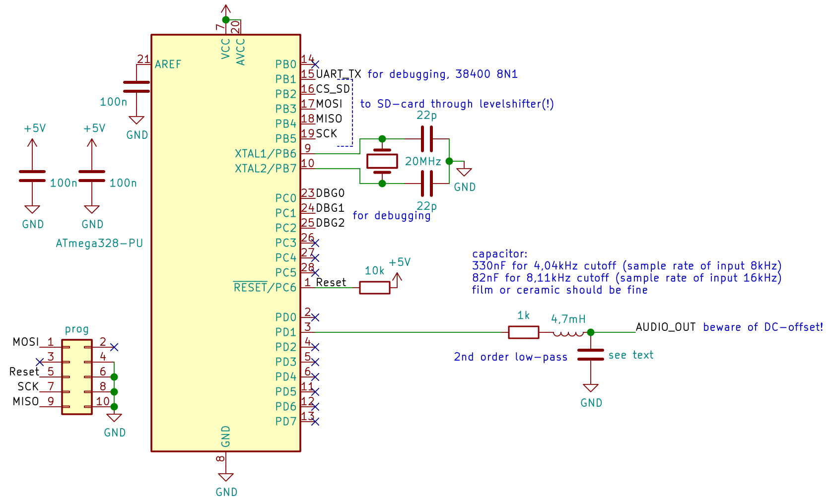831x504 pixels.
Task: Select the 1k resistor in audio filter
Action: coord(523,332)
